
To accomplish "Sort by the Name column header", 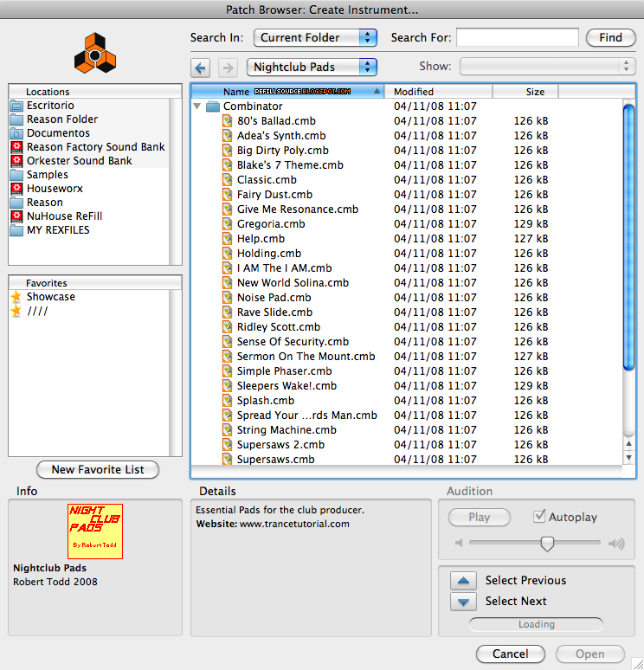I will coord(287,92).
